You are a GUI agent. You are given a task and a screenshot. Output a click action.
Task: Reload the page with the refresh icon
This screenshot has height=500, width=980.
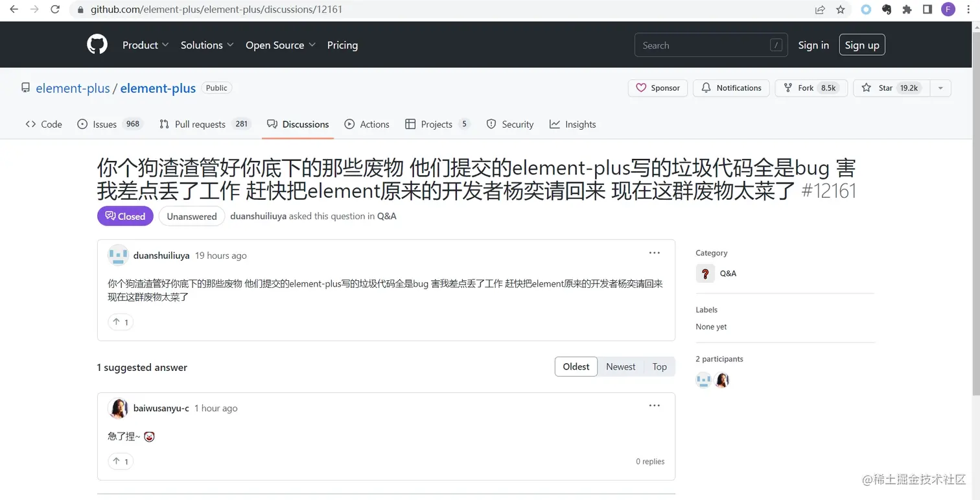click(56, 10)
